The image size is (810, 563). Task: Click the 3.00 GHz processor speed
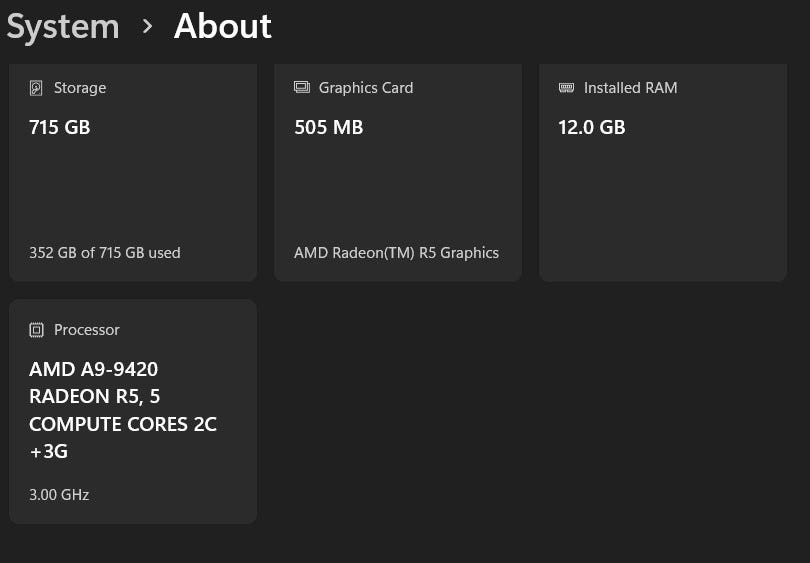[x=59, y=495]
